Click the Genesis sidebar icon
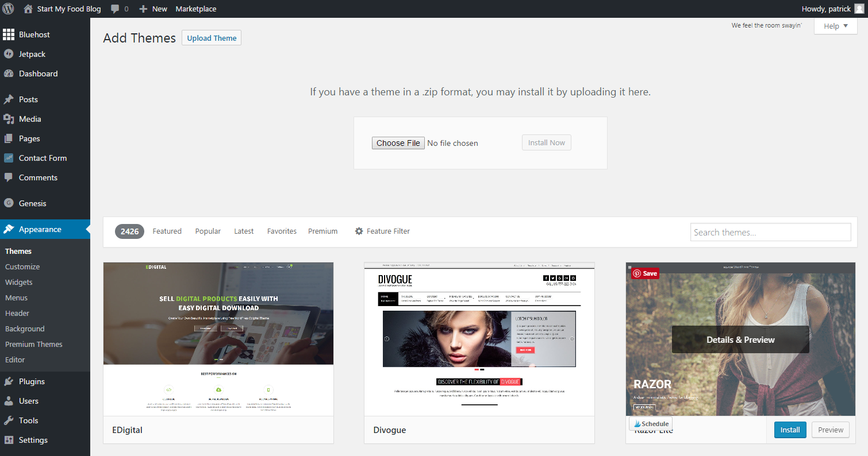Viewport: 868px width, 456px height. tap(9, 203)
